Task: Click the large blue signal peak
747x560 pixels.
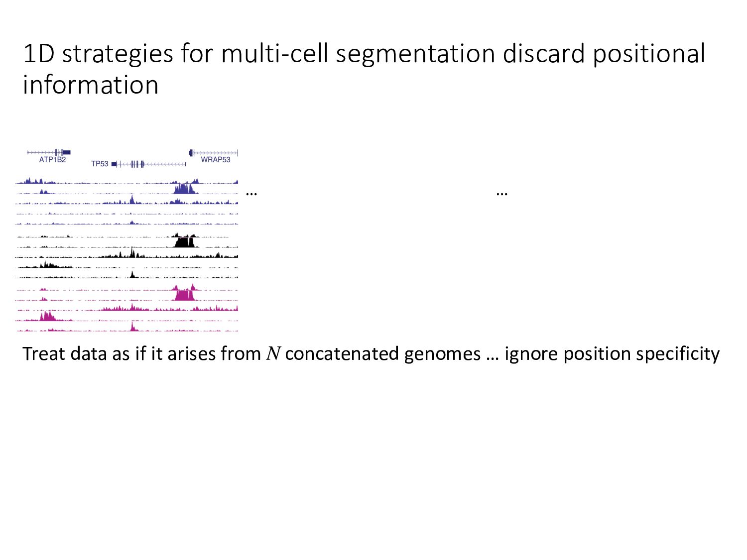Action: point(183,189)
